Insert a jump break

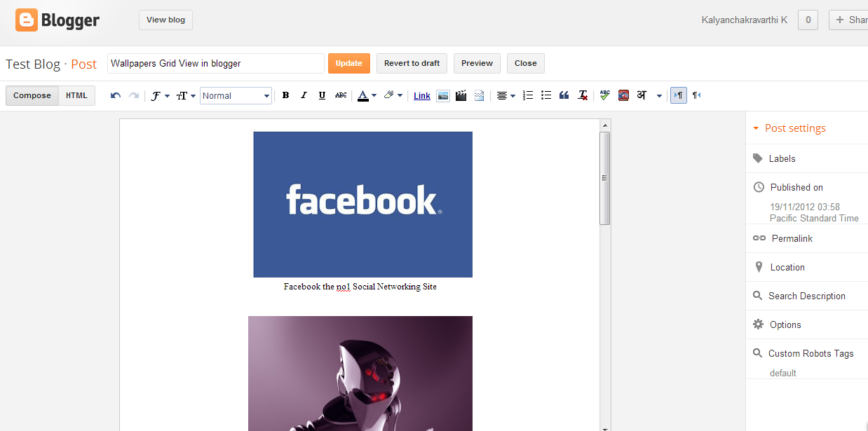click(479, 95)
